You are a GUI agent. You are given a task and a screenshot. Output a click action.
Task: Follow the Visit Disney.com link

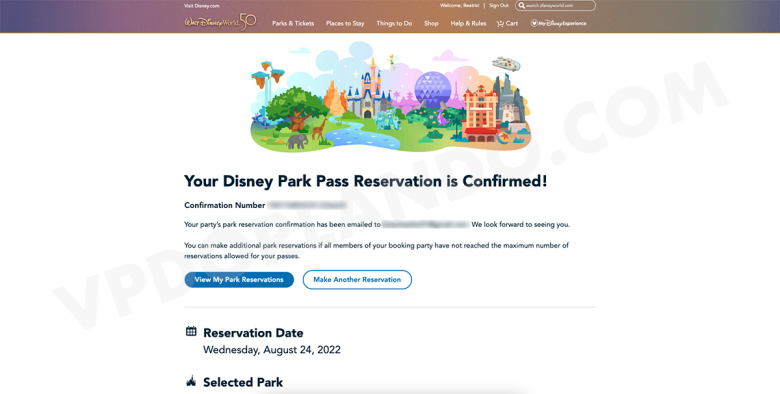point(201,6)
